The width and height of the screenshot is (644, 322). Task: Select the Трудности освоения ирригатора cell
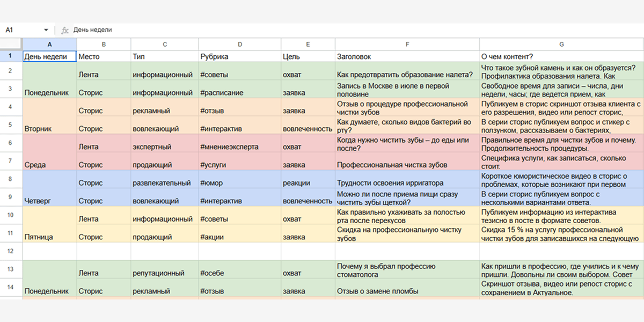(407, 183)
